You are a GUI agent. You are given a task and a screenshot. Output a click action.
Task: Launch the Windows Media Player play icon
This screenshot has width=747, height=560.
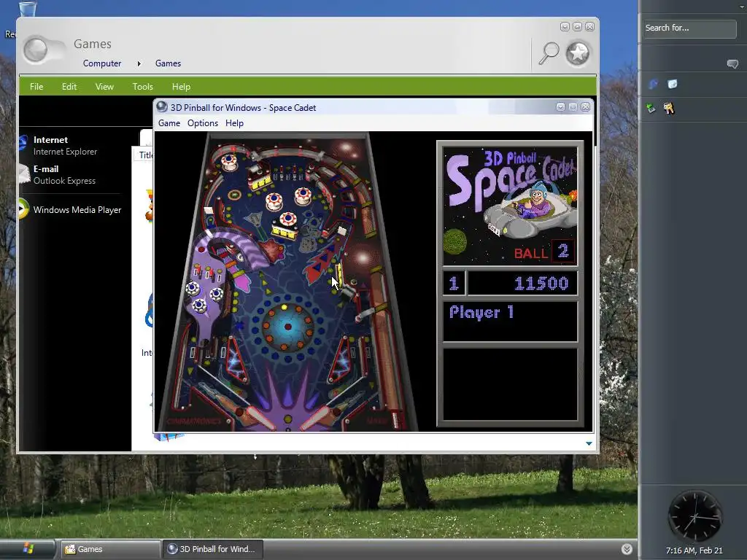tap(23, 209)
